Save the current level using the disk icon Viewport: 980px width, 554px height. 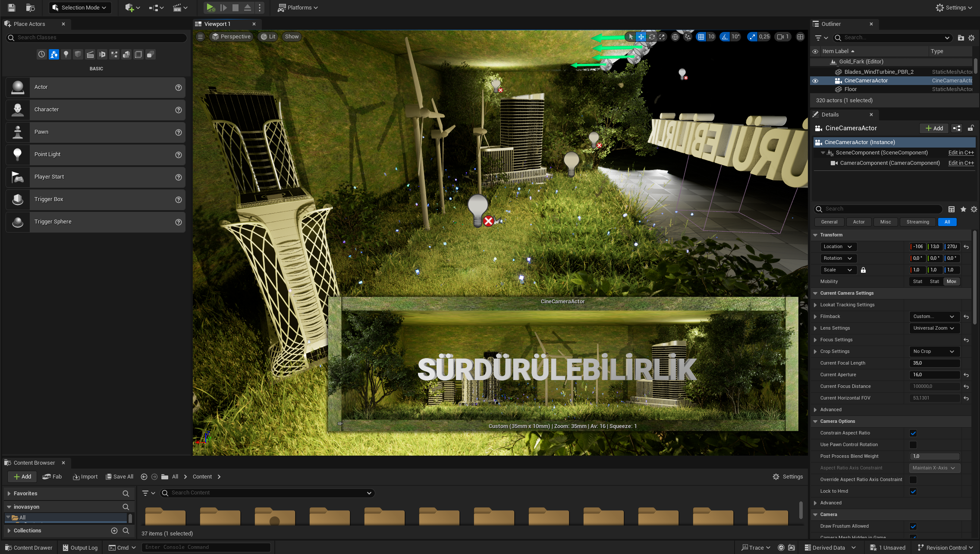pyautogui.click(x=12, y=7)
